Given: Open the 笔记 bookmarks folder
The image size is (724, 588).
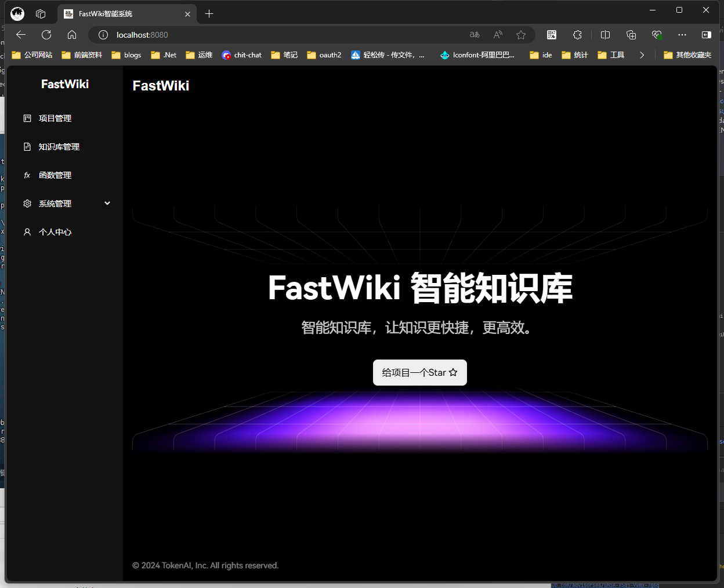Looking at the screenshot, I should (x=284, y=55).
